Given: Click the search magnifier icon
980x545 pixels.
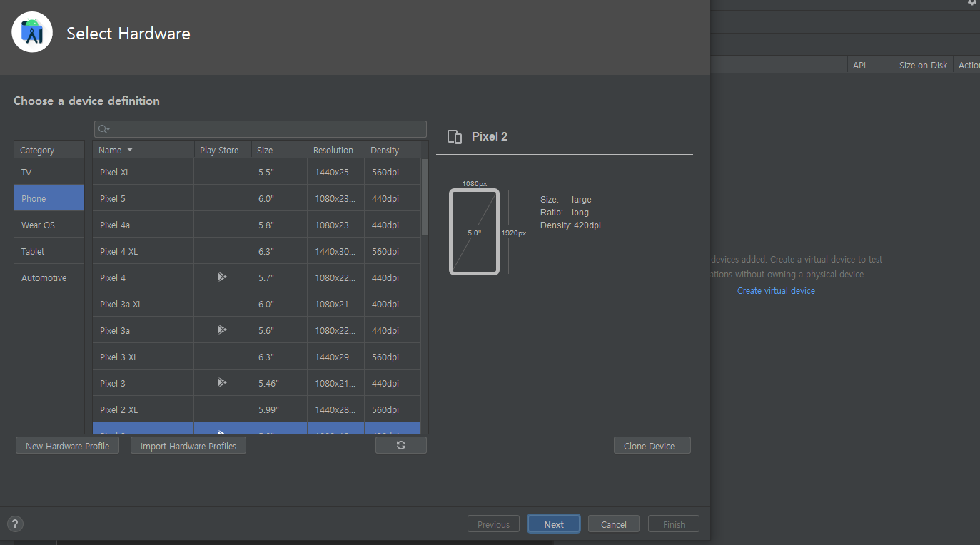Looking at the screenshot, I should [103, 129].
